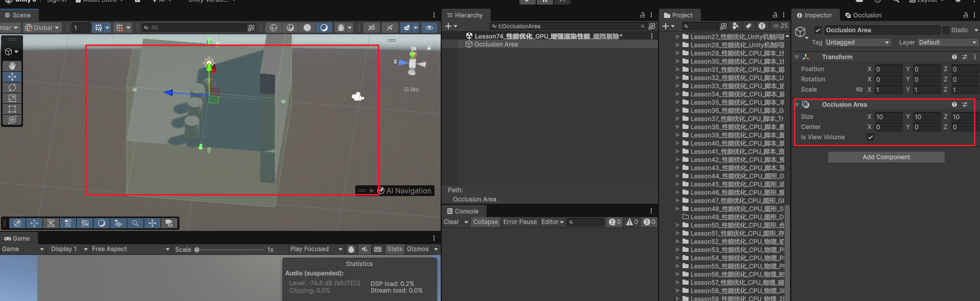This screenshot has height=301, width=980.
Task: Toggle Occlusion Area object active checkbox
Action: point(818,30)
